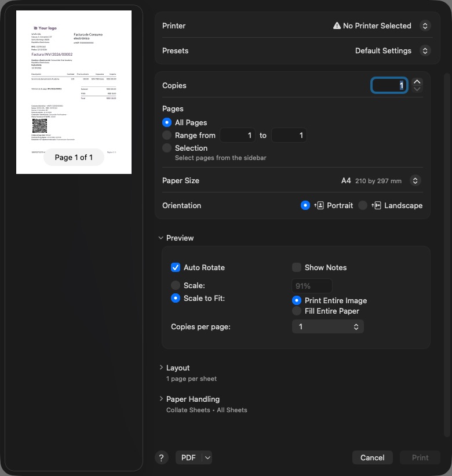Uncheck the Auto Rotate checkbox
Screen dimensions: 452x476
(x=176, y=267)
